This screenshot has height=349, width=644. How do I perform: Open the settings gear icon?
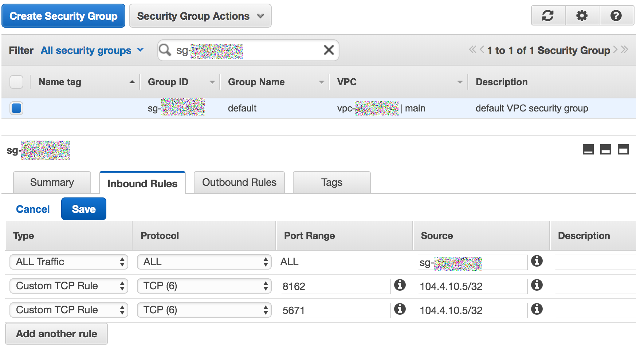coord(582,16)
